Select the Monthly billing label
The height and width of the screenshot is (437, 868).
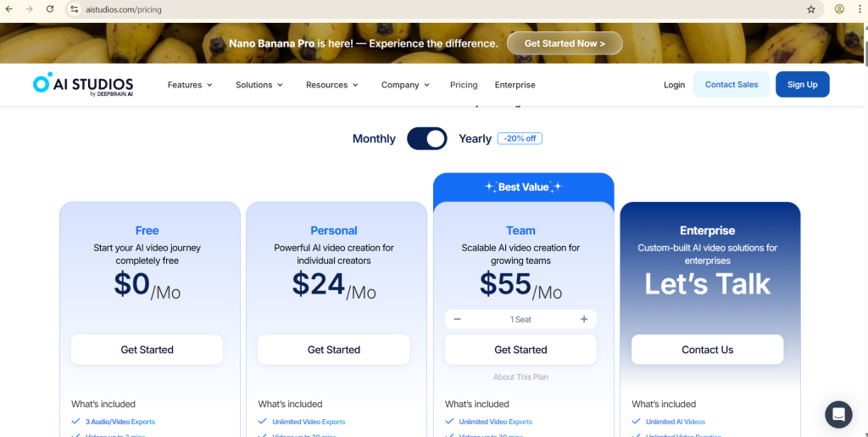point(374,138)
